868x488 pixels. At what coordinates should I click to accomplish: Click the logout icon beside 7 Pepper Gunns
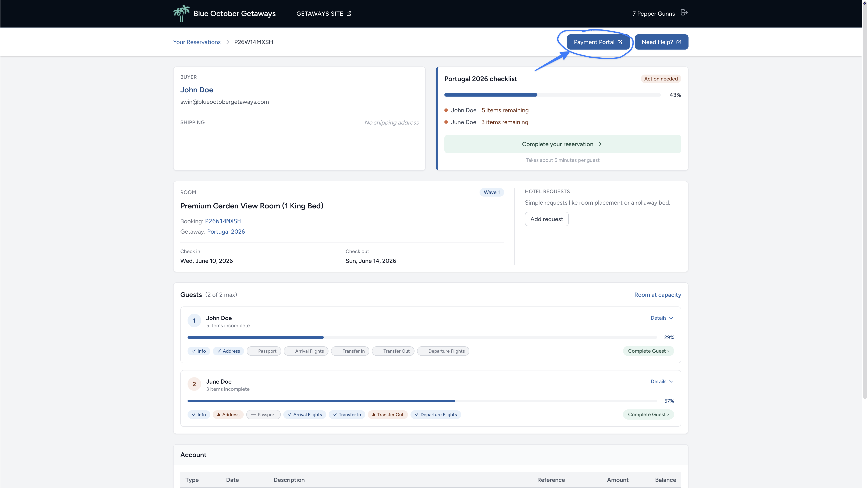[x=684, y=12]
